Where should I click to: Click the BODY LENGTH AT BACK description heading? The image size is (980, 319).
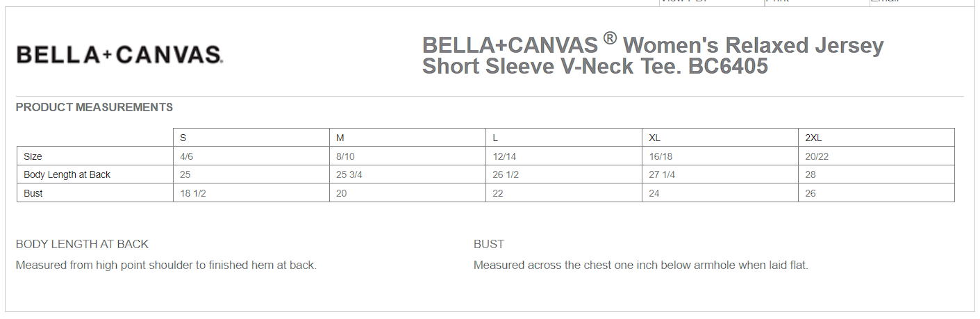click(x=82, y=244)
